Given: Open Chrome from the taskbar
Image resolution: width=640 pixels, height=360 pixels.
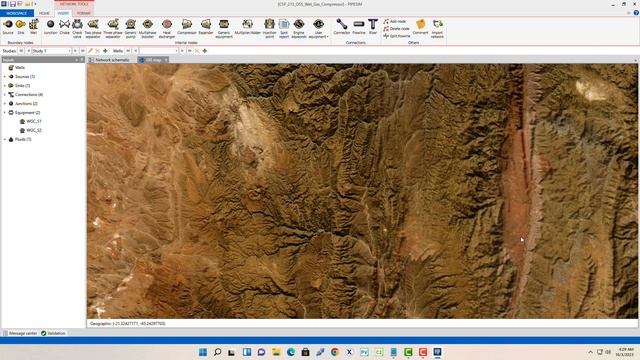Looking at the screenshot, I should pyautogui.click(x=335, y=352).
